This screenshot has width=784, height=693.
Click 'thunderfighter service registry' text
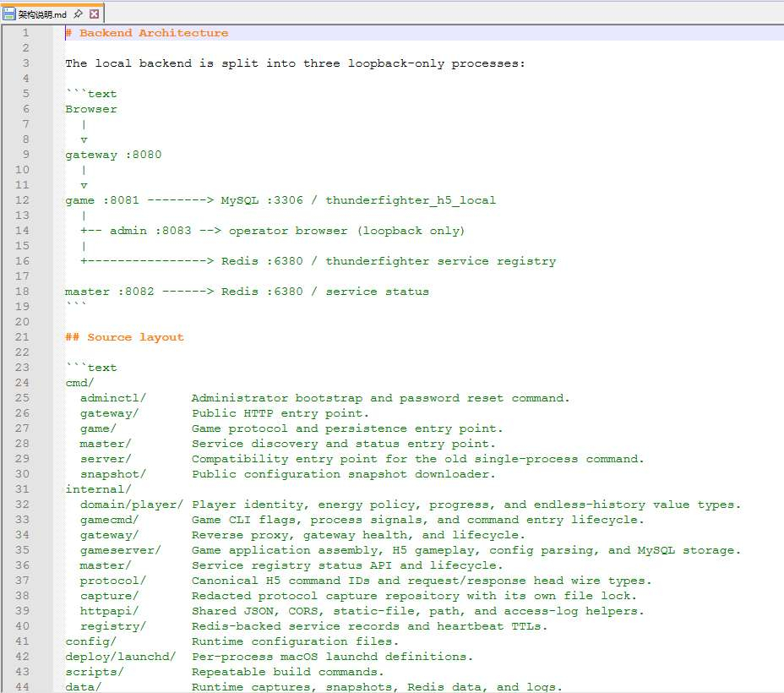[x=440, y=261]
